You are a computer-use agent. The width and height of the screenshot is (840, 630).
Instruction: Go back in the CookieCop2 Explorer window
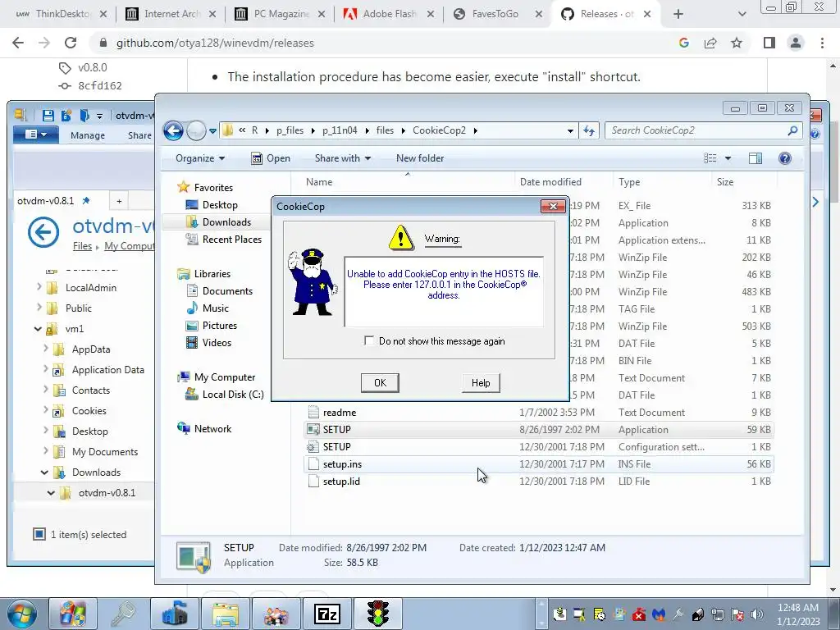174,130
